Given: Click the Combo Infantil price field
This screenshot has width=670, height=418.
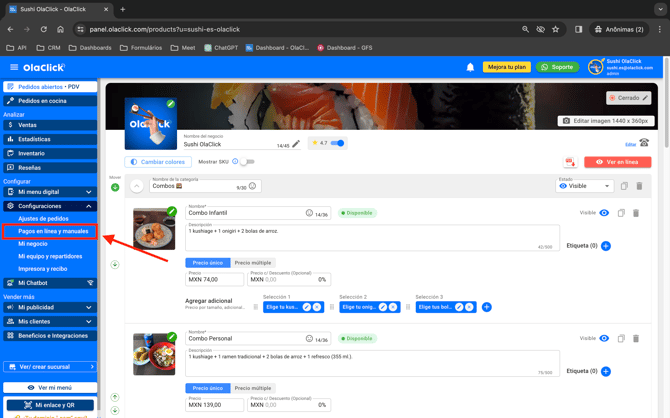Looking at the screenshot, I should click(215, 279).
